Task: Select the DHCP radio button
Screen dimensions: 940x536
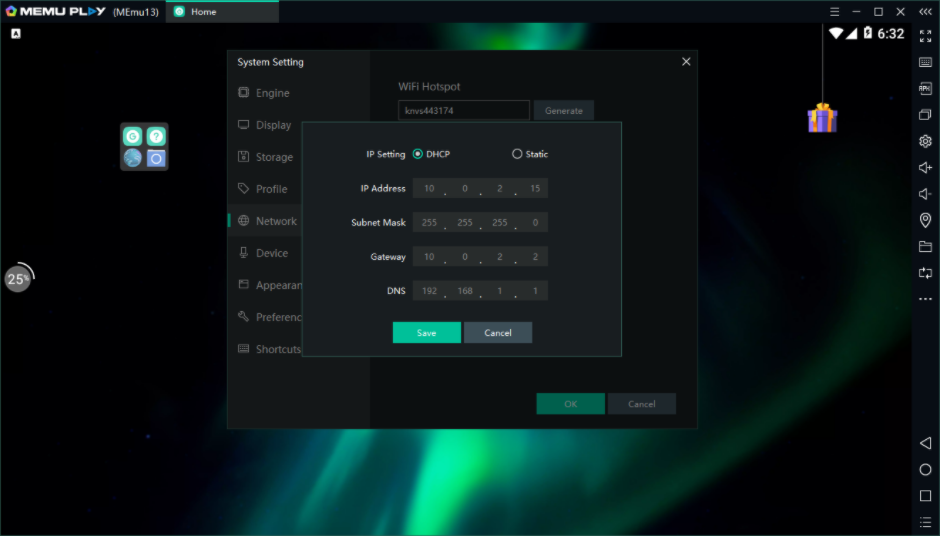Action: [x=418, y=154]
